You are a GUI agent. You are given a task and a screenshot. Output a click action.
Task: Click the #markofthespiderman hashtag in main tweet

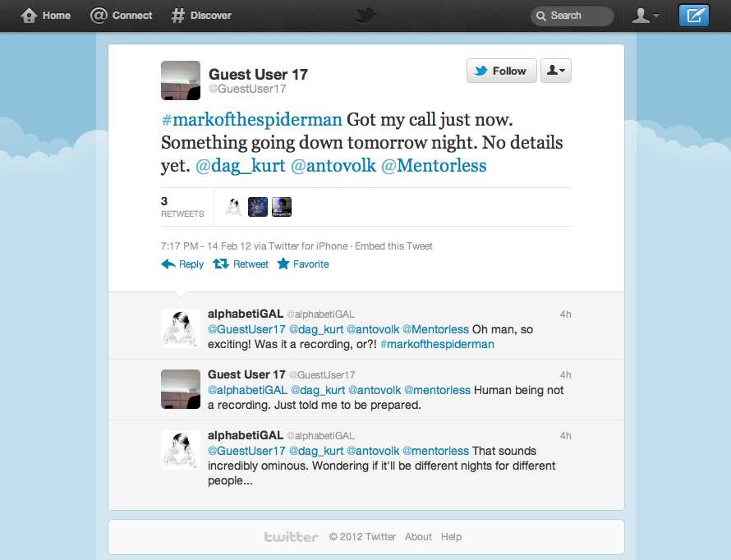click(251, 119)
